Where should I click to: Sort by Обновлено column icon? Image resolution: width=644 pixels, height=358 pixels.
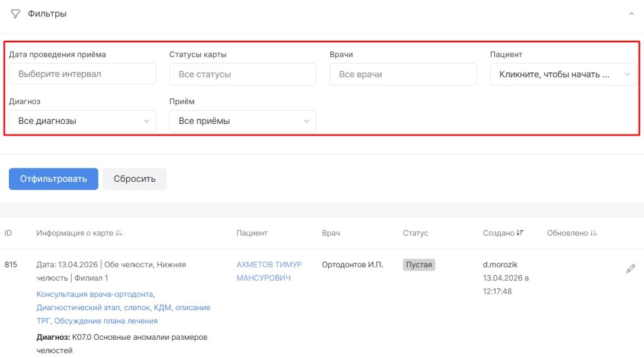pyautogui.click(x=593, y=233)
